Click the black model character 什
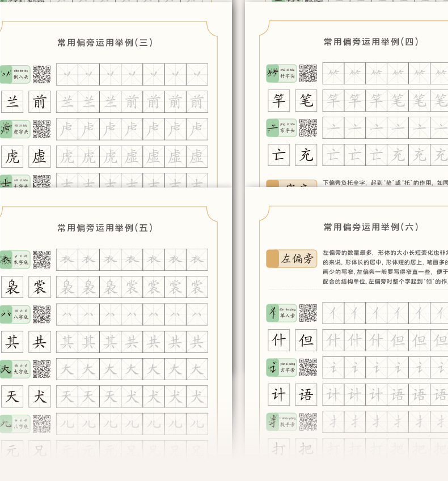This screenshot has height=481, width=448. [x=279, y=340]
